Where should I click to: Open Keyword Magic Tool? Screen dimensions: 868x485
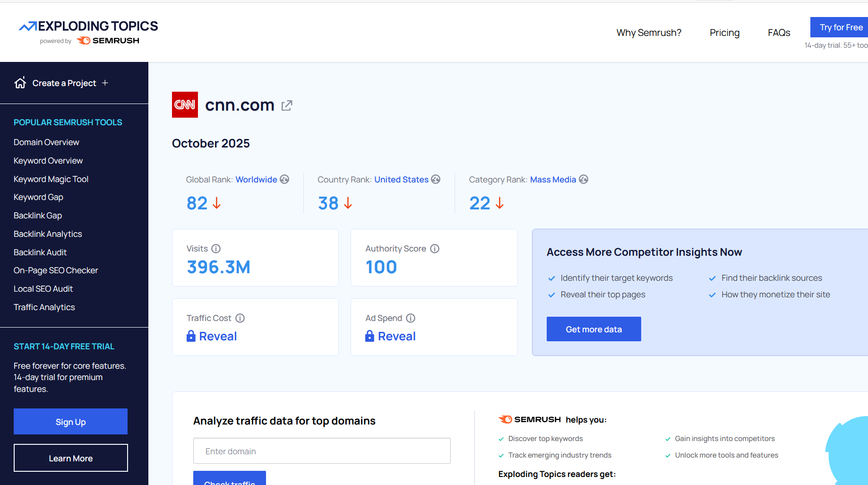(x=51, y=179)
